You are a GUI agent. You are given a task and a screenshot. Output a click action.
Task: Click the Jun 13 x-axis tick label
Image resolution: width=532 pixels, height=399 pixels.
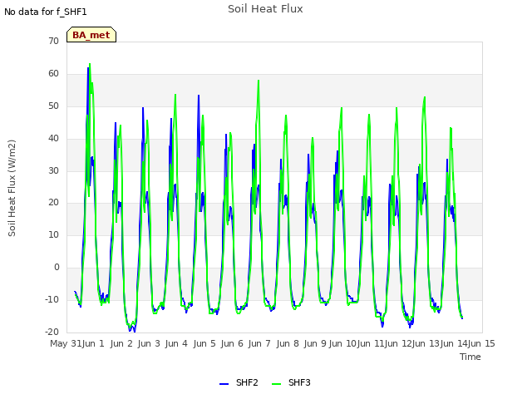(x=426, y=343)
